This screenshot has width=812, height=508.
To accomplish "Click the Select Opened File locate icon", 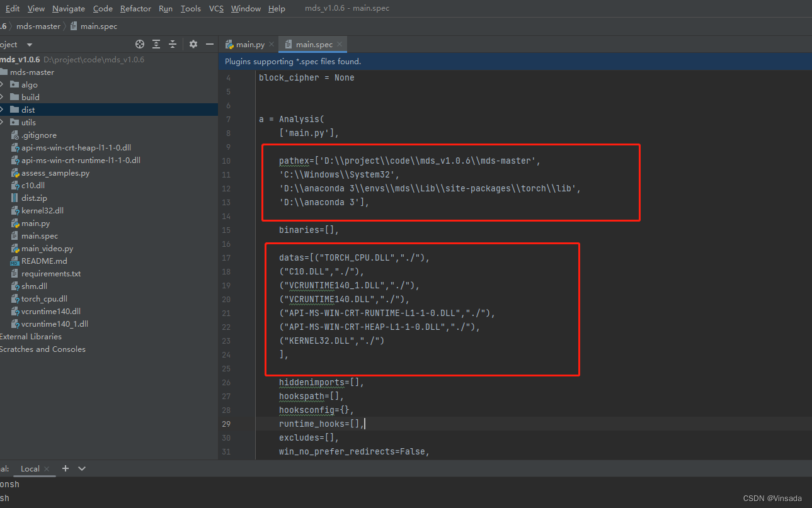I will 140,44.
